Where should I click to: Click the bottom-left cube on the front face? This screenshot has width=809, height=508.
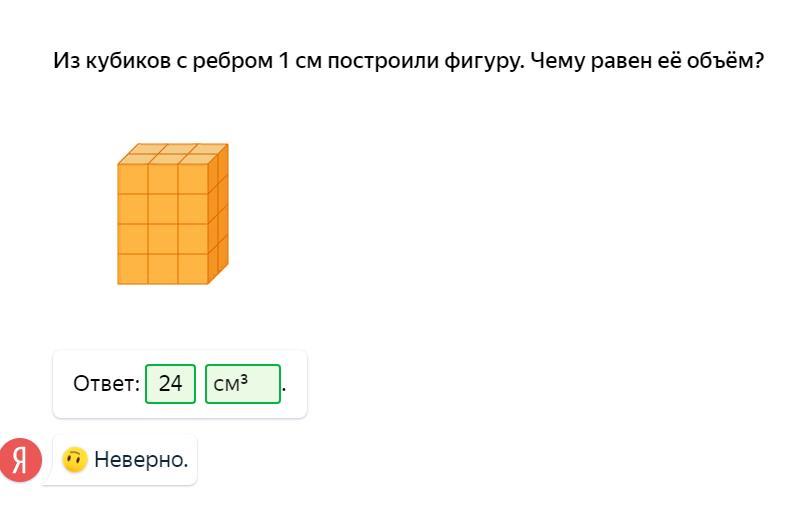coord(133,269)
